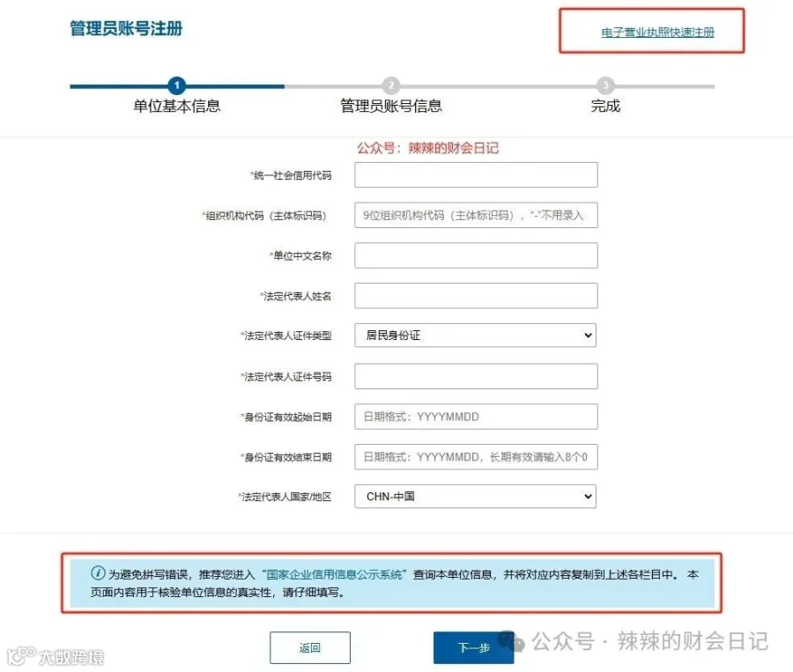Click the 单位基本信息 step label

click(177, 107)
